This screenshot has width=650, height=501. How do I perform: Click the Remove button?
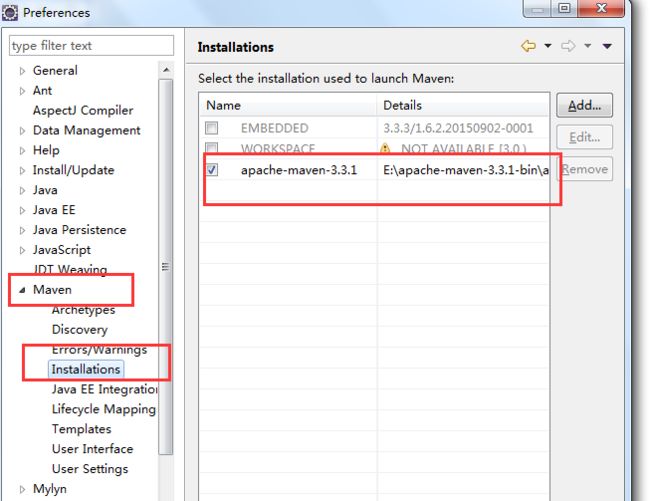(x=585, y=169)
